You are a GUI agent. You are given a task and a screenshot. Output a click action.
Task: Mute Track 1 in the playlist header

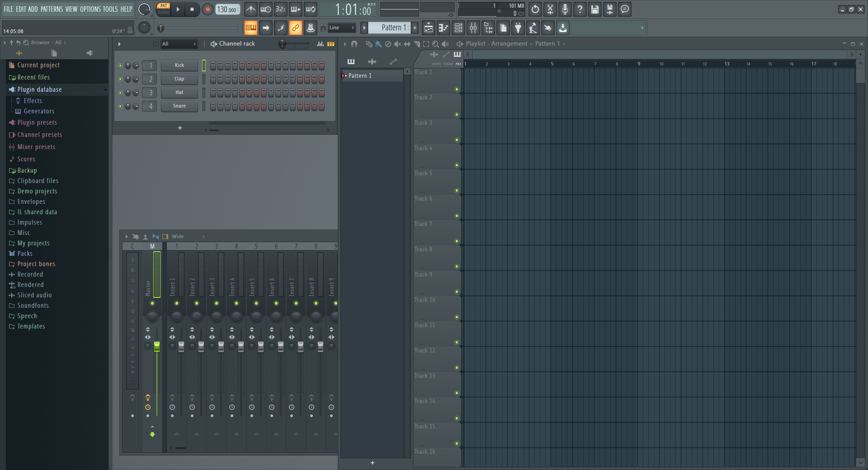(457, 89)
